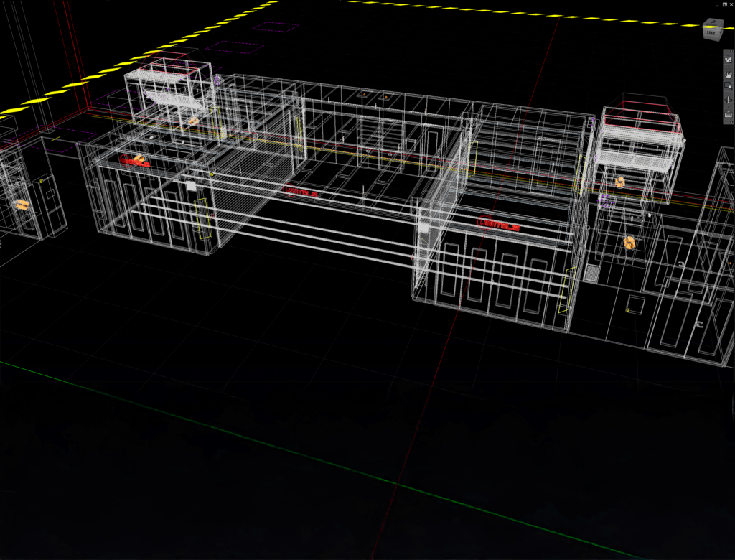Screen dimensions: 735x560
Task: Select orange symbol on upper-left platform
Action: pos(193,121)
